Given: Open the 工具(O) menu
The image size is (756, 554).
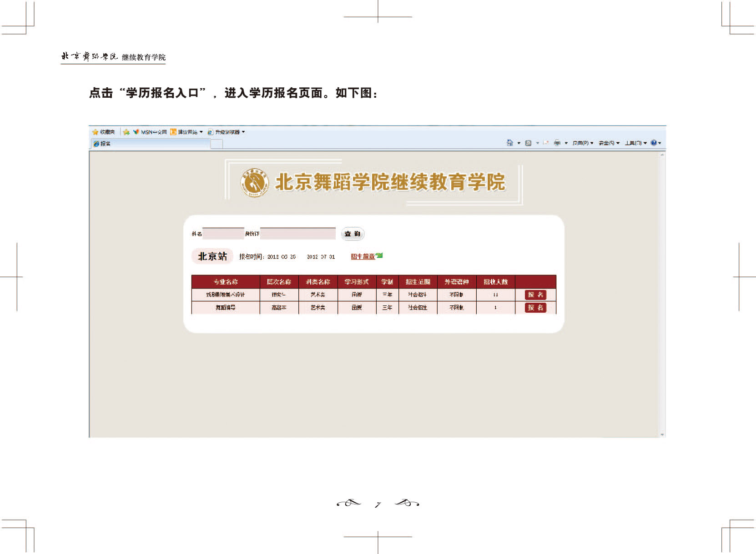Looking at the screenshot, I should click(x=635, y=143).
